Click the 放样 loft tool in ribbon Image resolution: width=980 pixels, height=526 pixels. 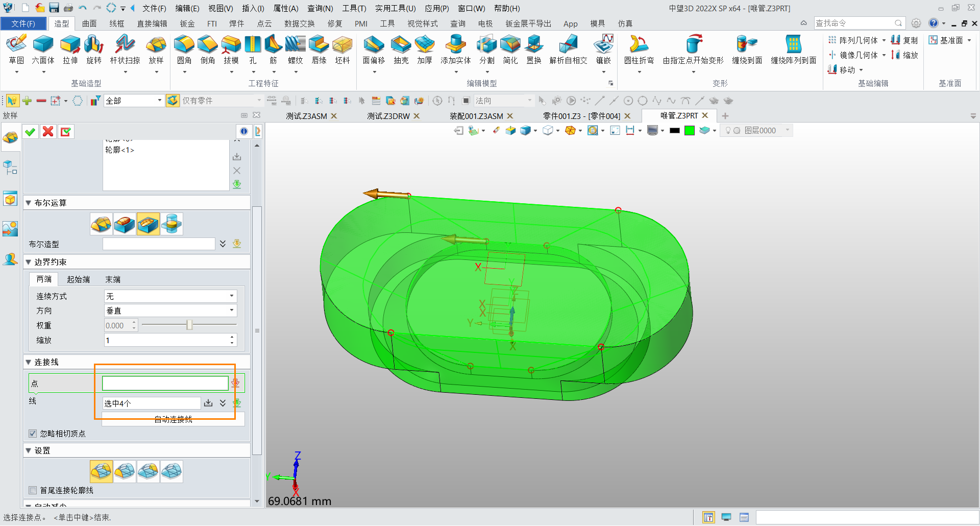click(x=156, y=50)
